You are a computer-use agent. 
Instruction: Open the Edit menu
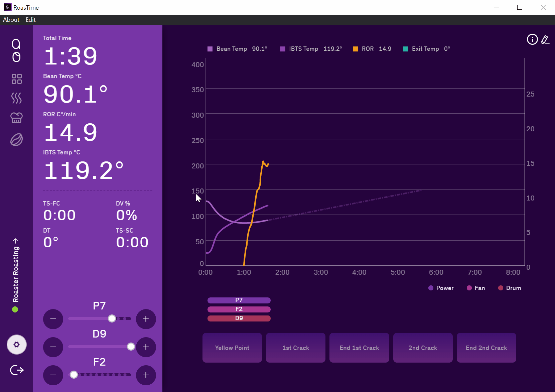pos(30,20)
